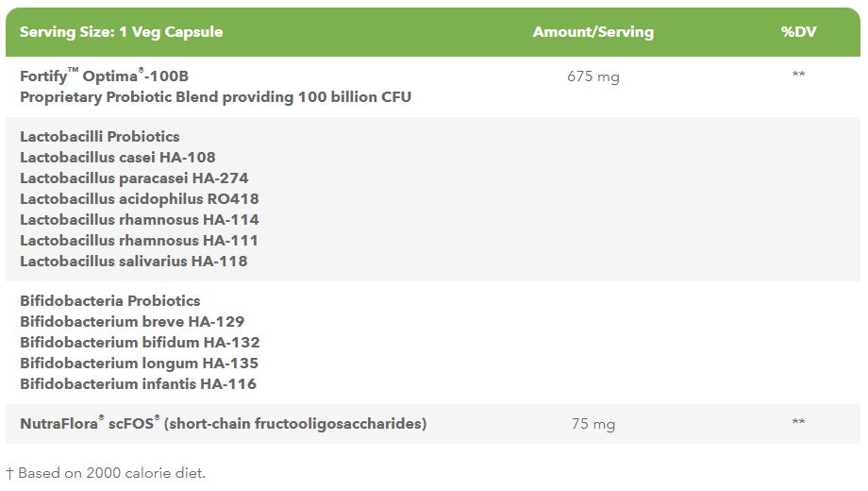The image size is (868, 491).
Task: Select the Amount/Serving column header
Action: [x=593, y=32]
